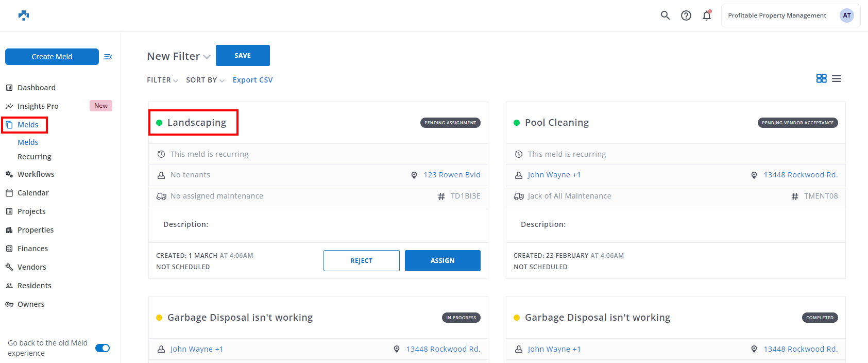Reject the Landscaping meld
This screenshot has height=363, width=868.
361,260
